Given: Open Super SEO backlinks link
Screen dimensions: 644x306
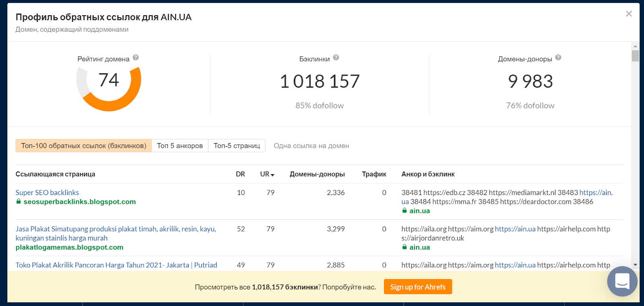Looking at the screenshot, I should (47, 193).
